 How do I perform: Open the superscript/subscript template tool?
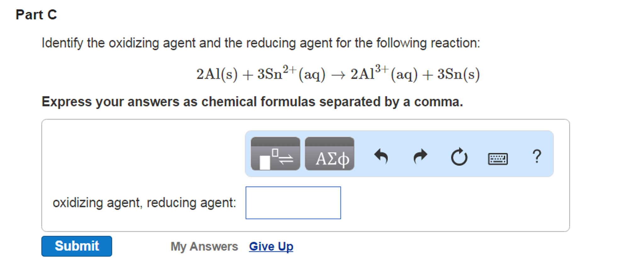click(275, 155)
